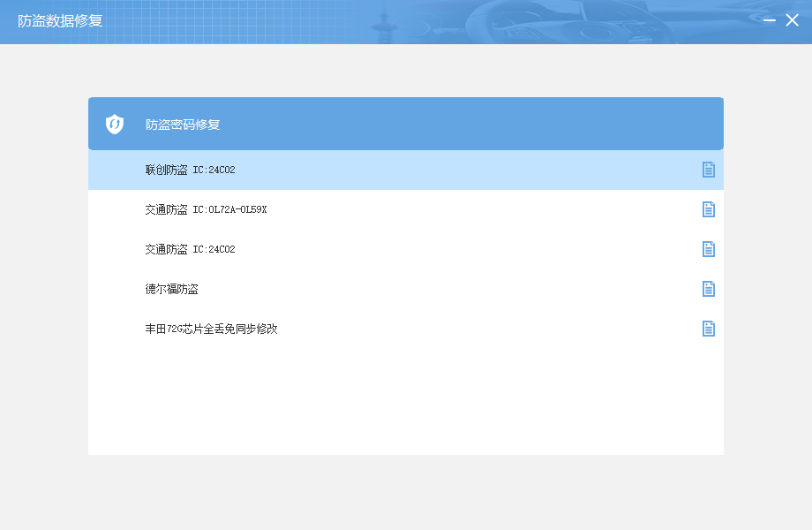Minimize the 防盗数据修复 window

tap(770, 20)
